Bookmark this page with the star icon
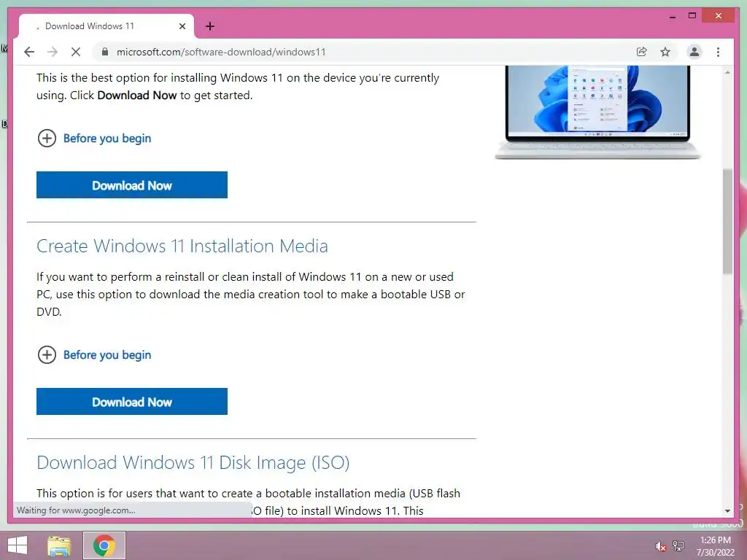747x560 pixels. [665, 52]
